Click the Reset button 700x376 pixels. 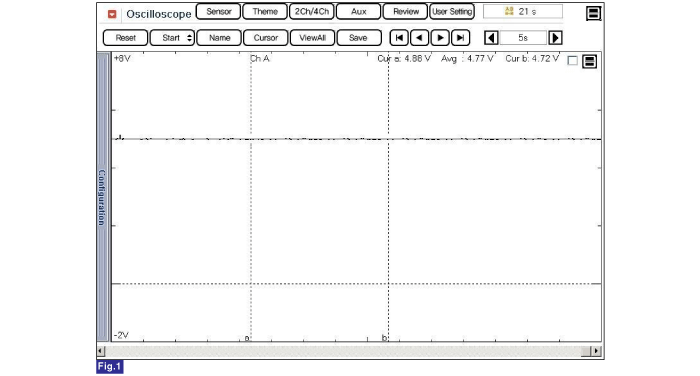[x=125, y=38]
